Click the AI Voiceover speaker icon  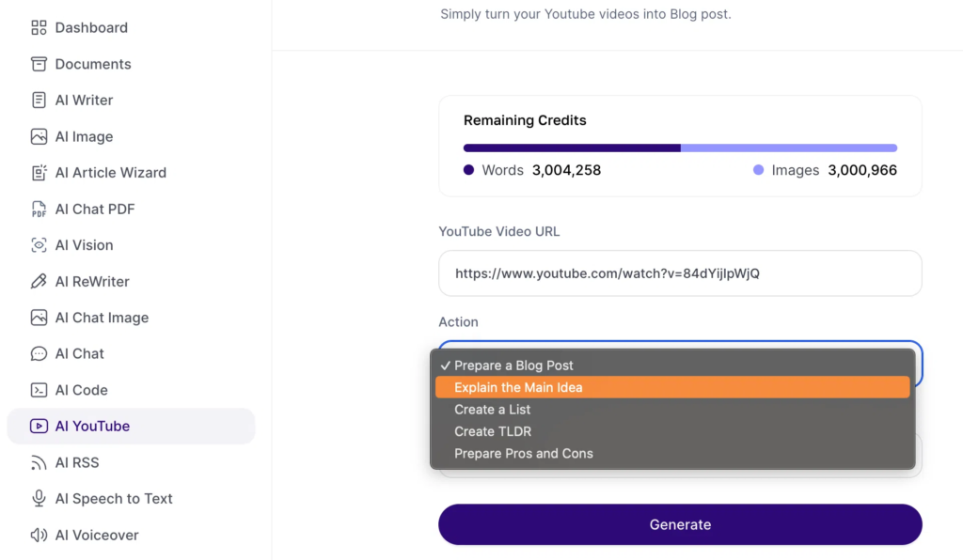coord(39,536)
